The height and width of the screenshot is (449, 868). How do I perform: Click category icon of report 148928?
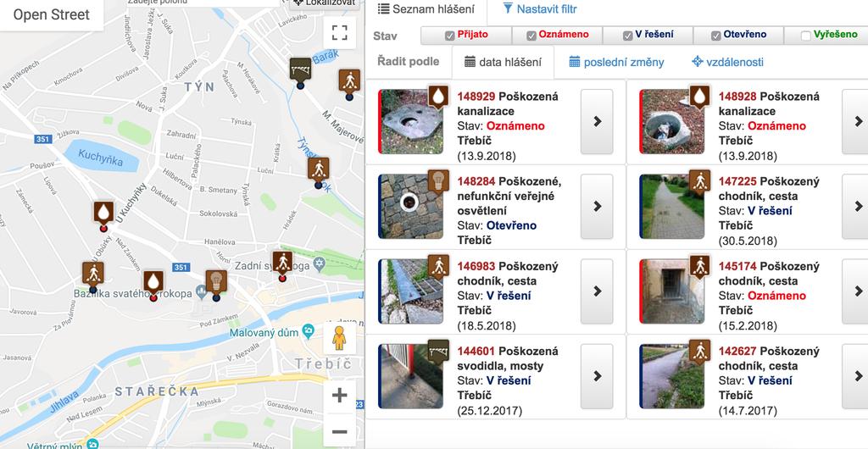pyautogui.click(x=699, y=97)
